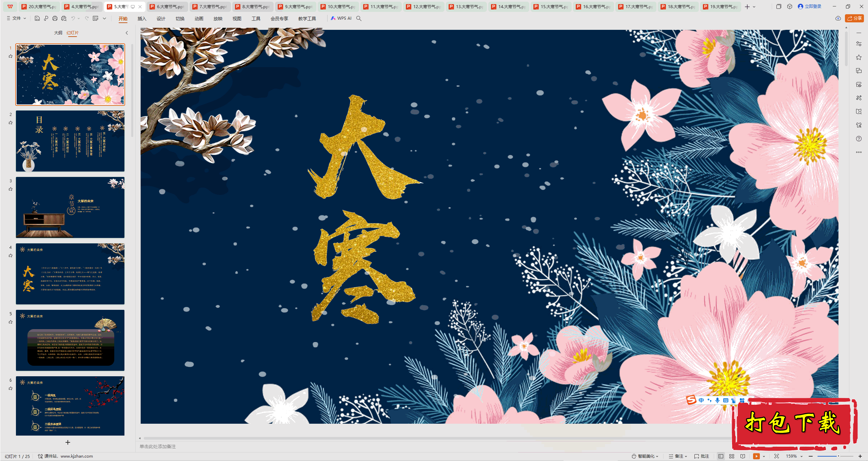This screenshot has height=461, width=868.
Task: Switch to the 视图 ribbon tab
Action: pos(237,19)
